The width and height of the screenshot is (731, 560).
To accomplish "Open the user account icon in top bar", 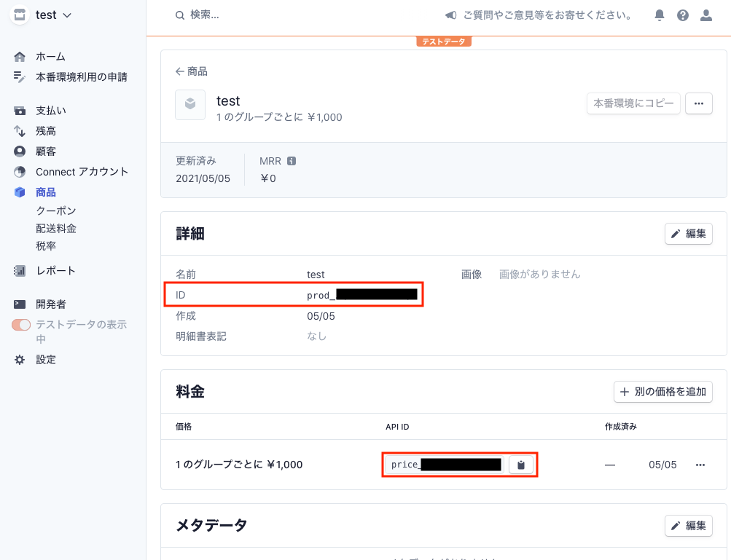I will point(705,15).
